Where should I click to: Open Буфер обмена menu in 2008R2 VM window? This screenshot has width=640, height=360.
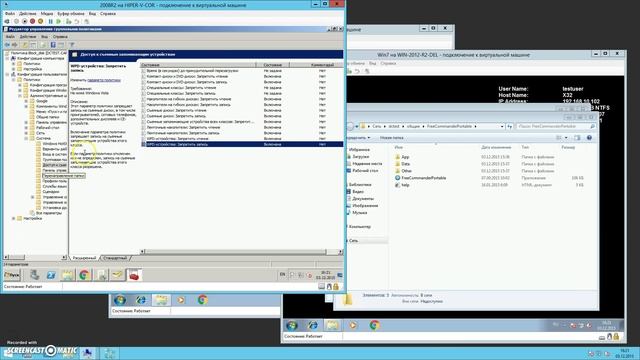pyautogui.click(x=71, y=13)
